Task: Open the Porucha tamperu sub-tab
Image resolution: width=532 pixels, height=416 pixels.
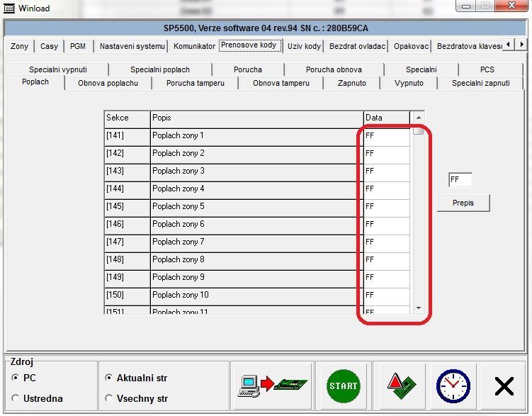Action: [x=195, y=83]
